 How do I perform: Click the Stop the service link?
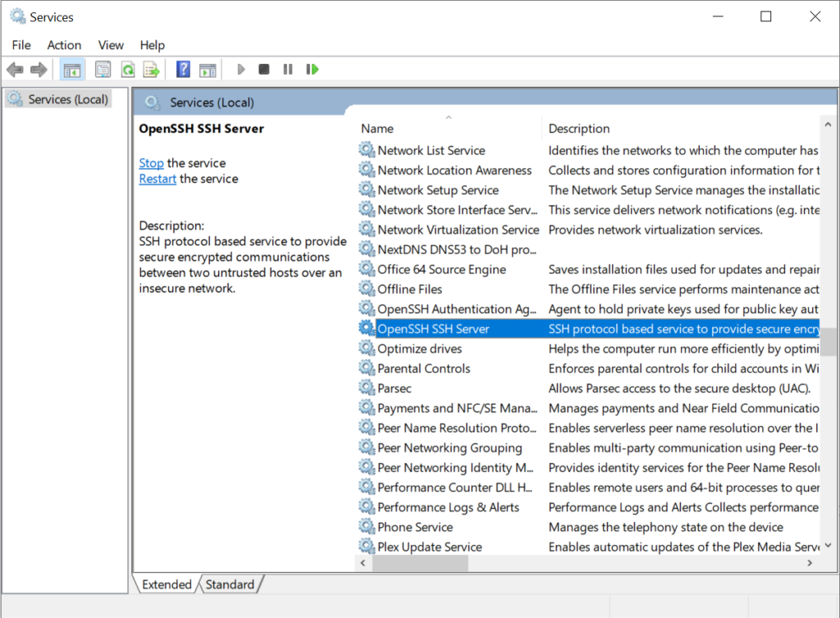[151, 163]
